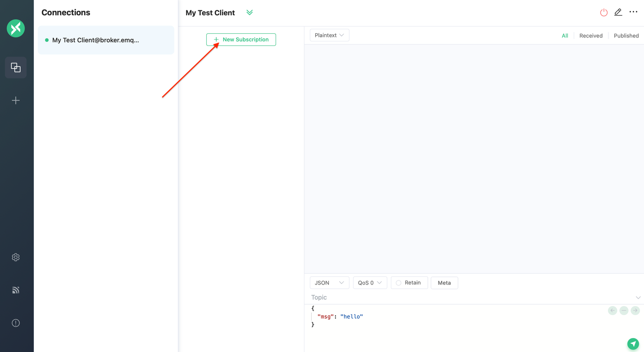Open the Settings gear icon
This screenshot has width=644, height=352.
[16, 257]
